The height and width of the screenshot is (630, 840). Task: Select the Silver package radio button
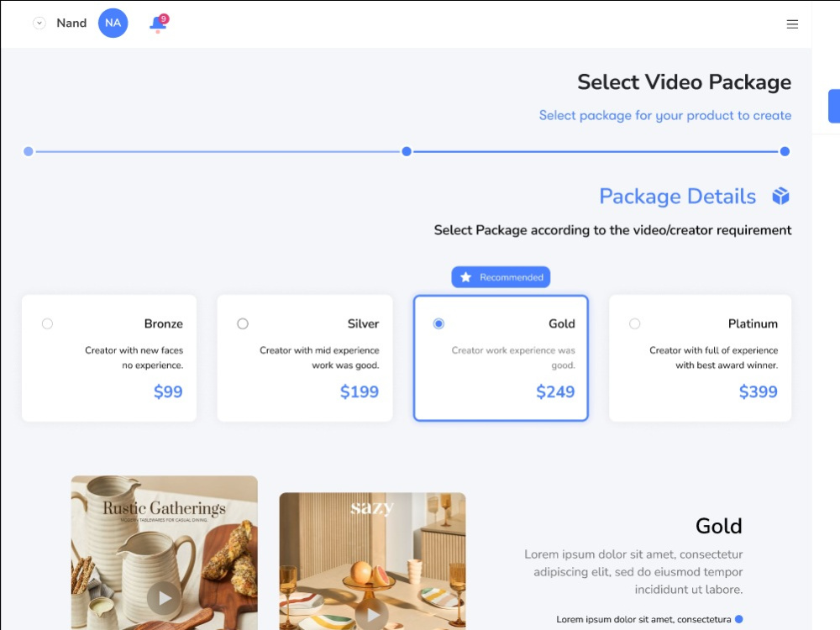tap(243, 323)
